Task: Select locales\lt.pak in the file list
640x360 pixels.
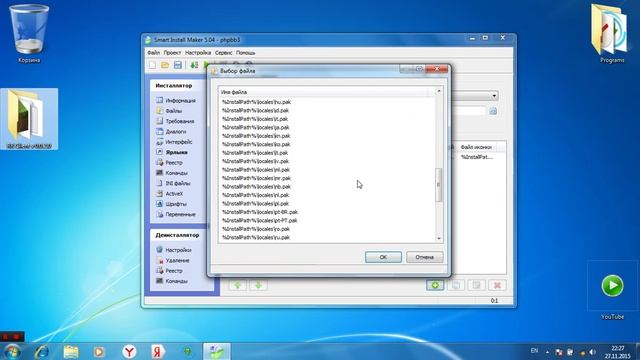Action: [255, 153]
